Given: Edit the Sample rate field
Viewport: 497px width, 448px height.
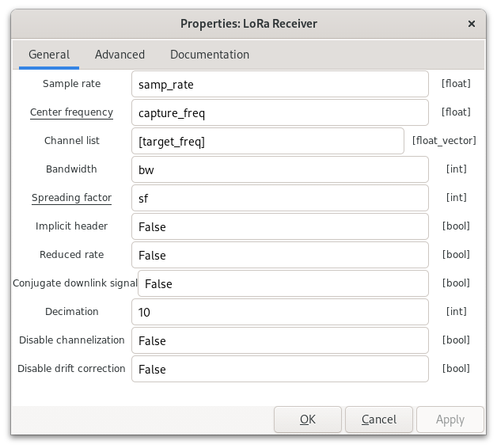Looking at the screenshot, I should click(280, 84).
